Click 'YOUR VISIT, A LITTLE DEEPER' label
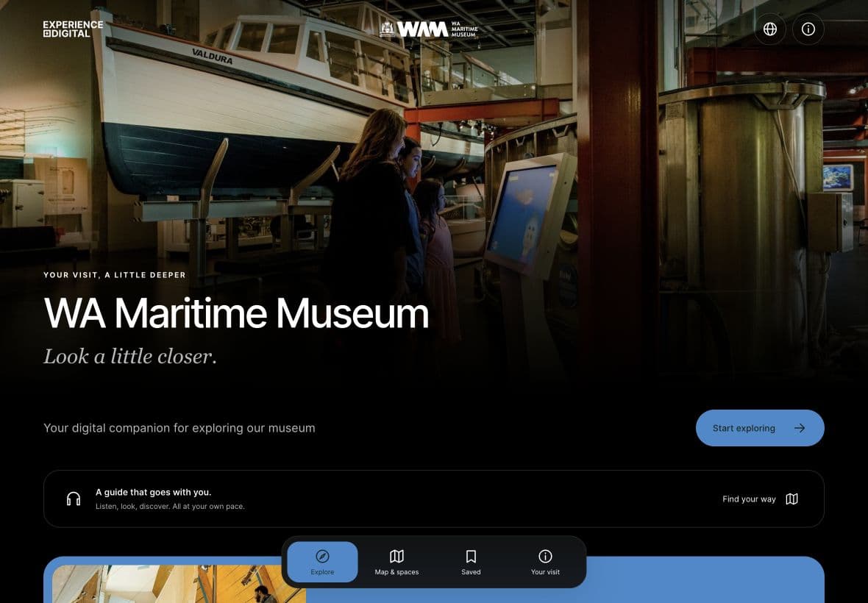 pos(115,275)
